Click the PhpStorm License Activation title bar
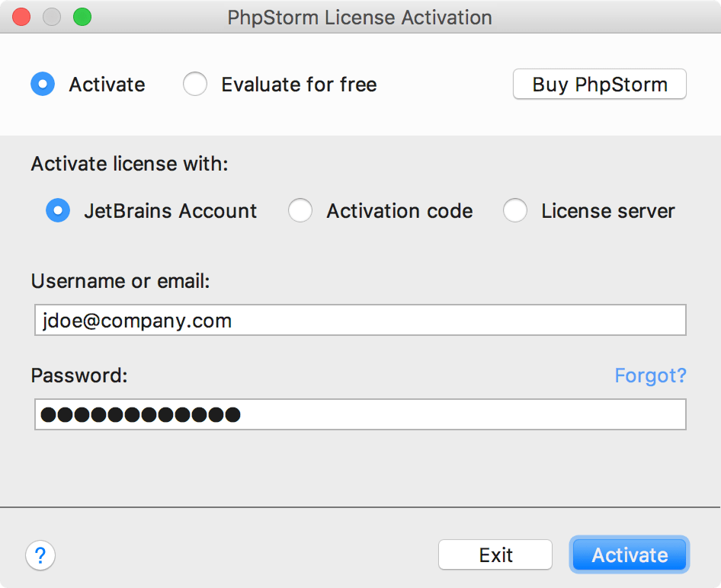This screenshot has height=588, width=721. [x=360, y=17]
